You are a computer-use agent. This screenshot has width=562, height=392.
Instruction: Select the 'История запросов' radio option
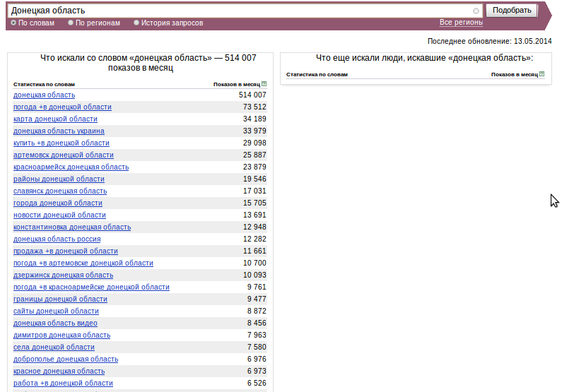[x=136, y=23]
